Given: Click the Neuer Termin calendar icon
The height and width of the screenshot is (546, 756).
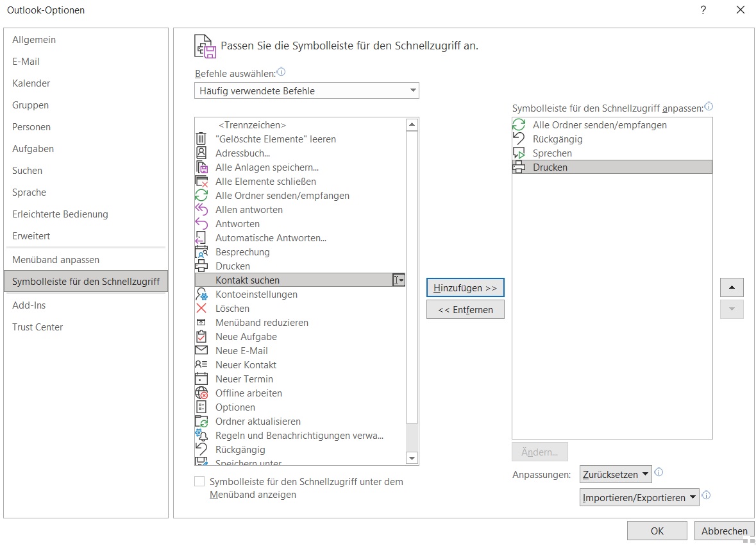Looking at the screenshot, I should coord(201,379).
